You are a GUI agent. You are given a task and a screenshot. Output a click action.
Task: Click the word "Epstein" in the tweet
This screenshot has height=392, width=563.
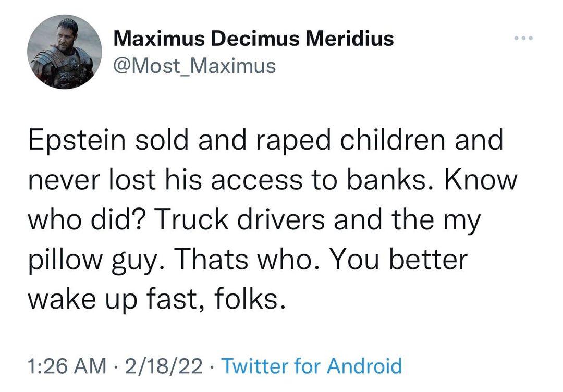click(77, 141)
